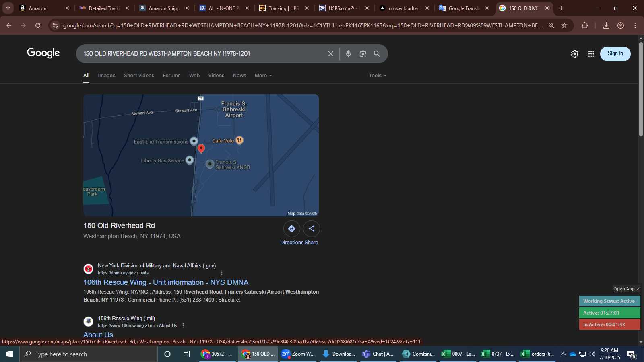Screen dimensions: 644x362
Task: Open Zoom Workplace from taskbar
Action: (298, 354)
